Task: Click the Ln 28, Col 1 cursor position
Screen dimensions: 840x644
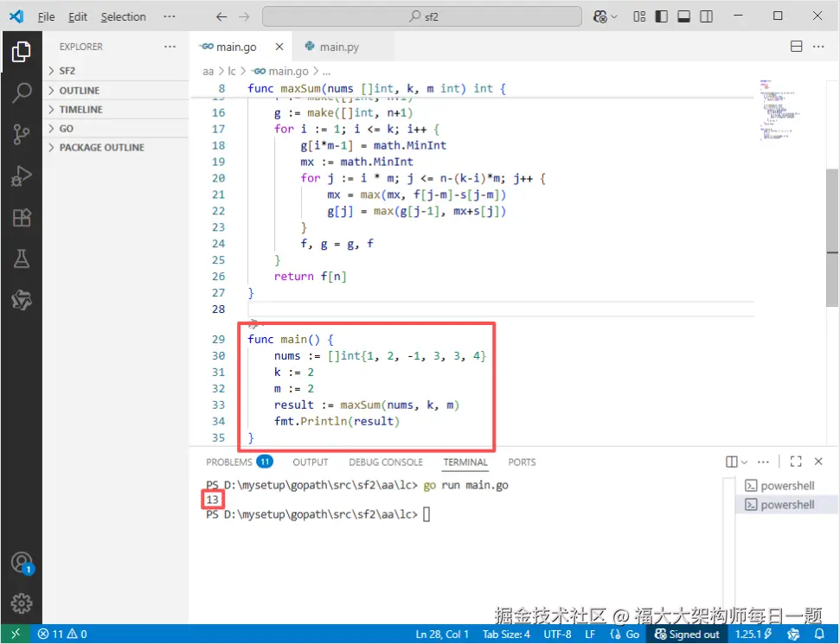Action: tap(442, 634)
